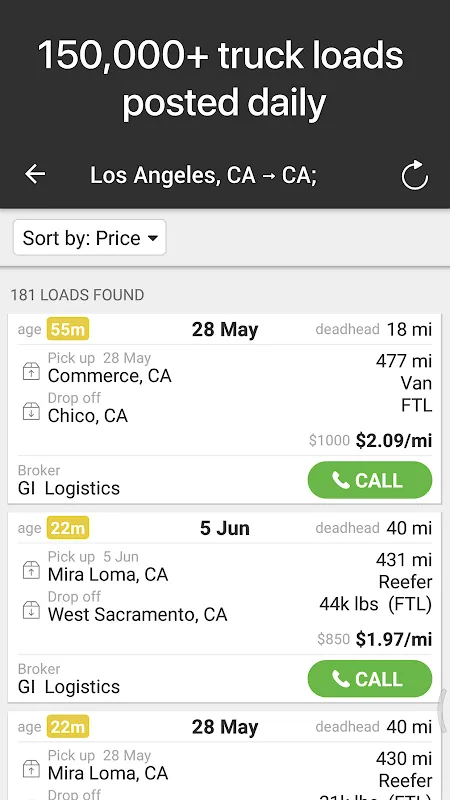Open the 5 Jun load date header
Screen dimensions: 450x800
[x=224, y=528]
